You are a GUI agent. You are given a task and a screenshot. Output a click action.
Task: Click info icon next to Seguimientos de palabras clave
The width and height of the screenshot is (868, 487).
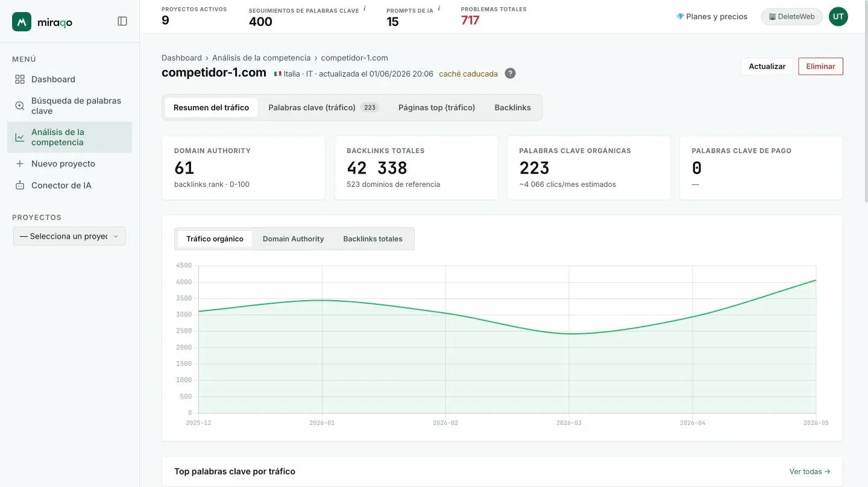(364, 8)
